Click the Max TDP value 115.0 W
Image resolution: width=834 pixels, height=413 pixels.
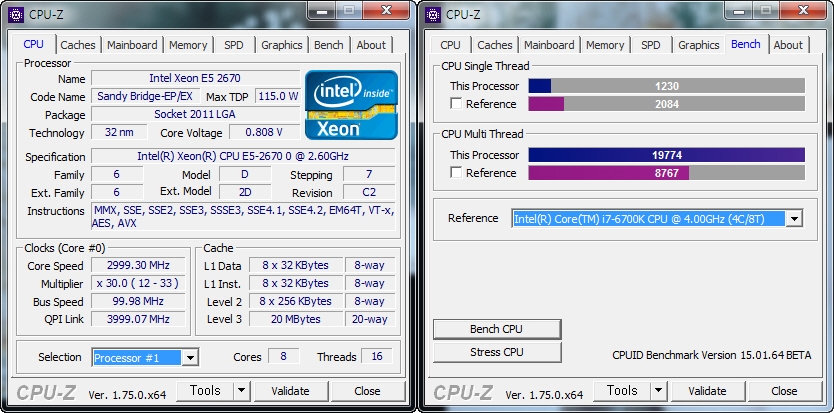[x=278, y=96]
